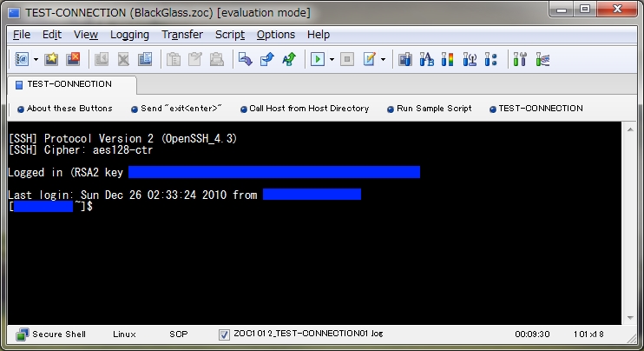
Task: Click the terminal scrollbar up arrow
Action: 630,129
